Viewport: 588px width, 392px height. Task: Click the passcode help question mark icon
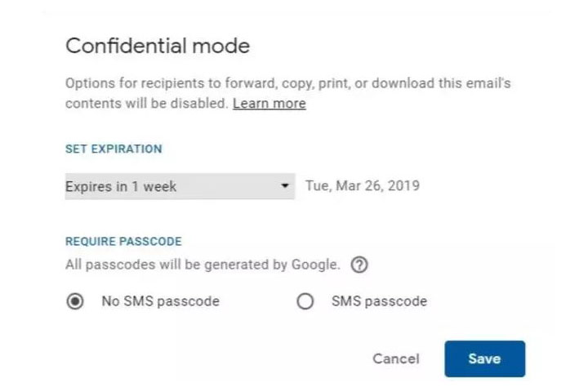(359, 265)
